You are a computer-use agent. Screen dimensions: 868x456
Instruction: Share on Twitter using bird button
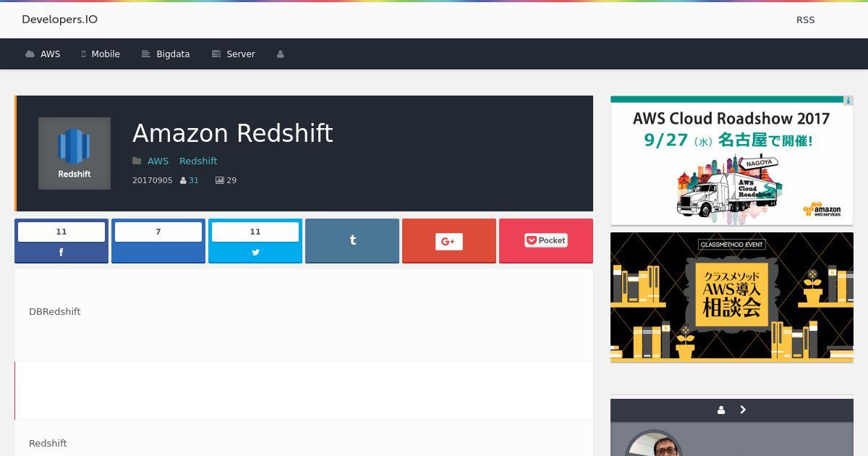tap(255, 241)
